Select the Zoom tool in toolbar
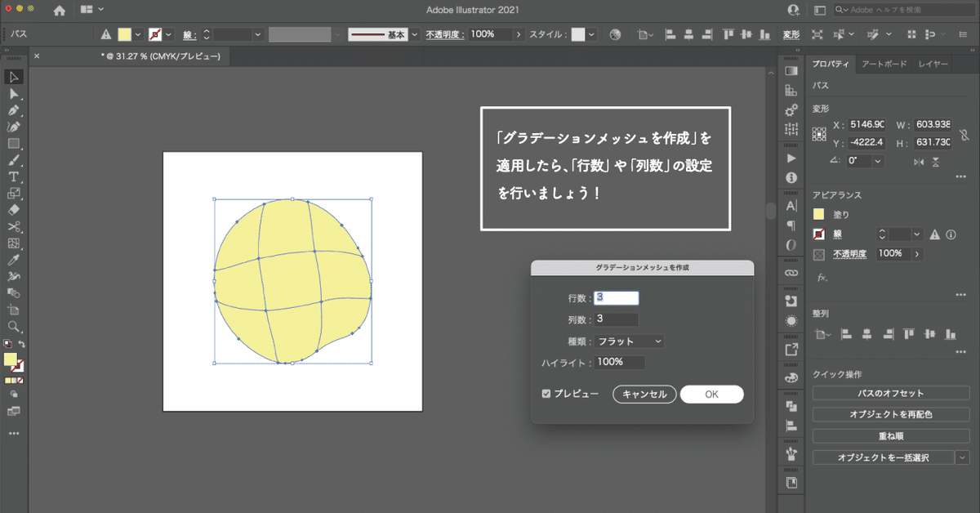The height and width of the screenshot is (513, 980). (x=14, y=326)
